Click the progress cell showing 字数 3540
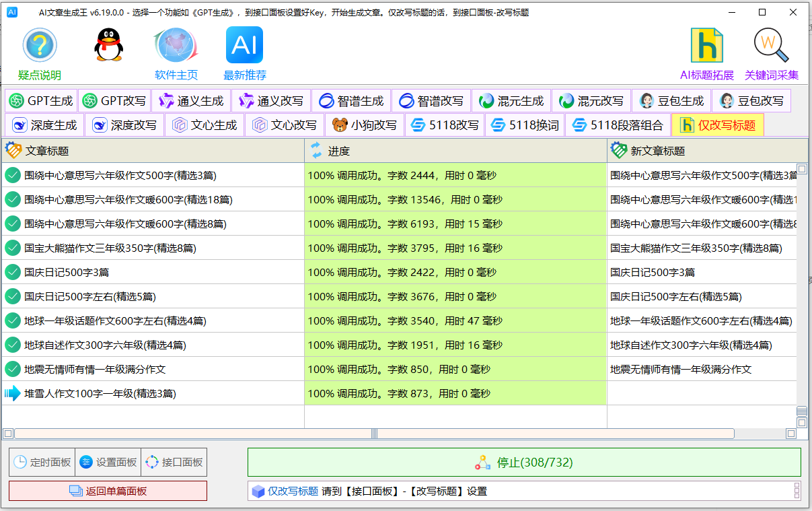Screen dimensions: 812x511 (x=455, y=320)
